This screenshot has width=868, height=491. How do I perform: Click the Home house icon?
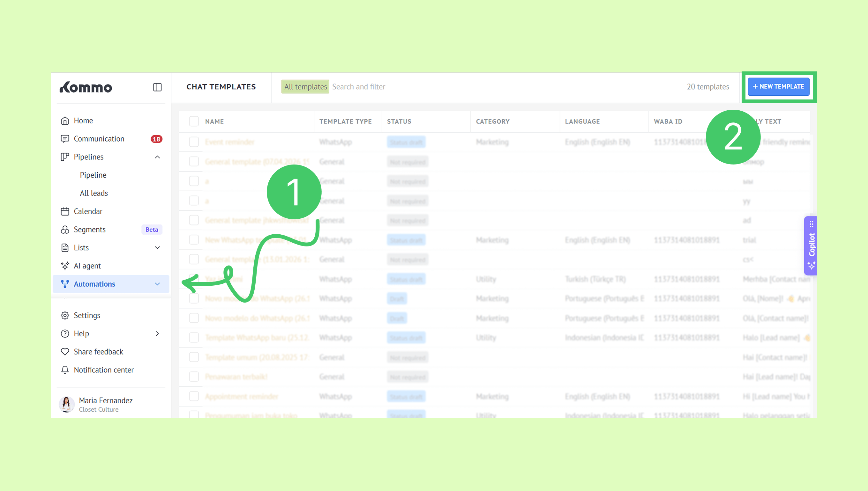(65, 121)
